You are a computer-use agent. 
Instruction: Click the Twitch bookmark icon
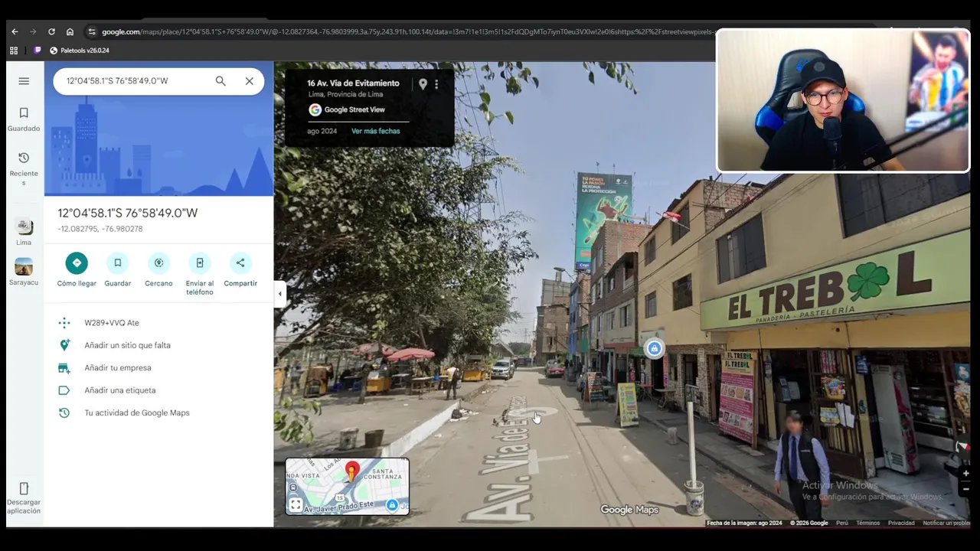click(38, 51)
